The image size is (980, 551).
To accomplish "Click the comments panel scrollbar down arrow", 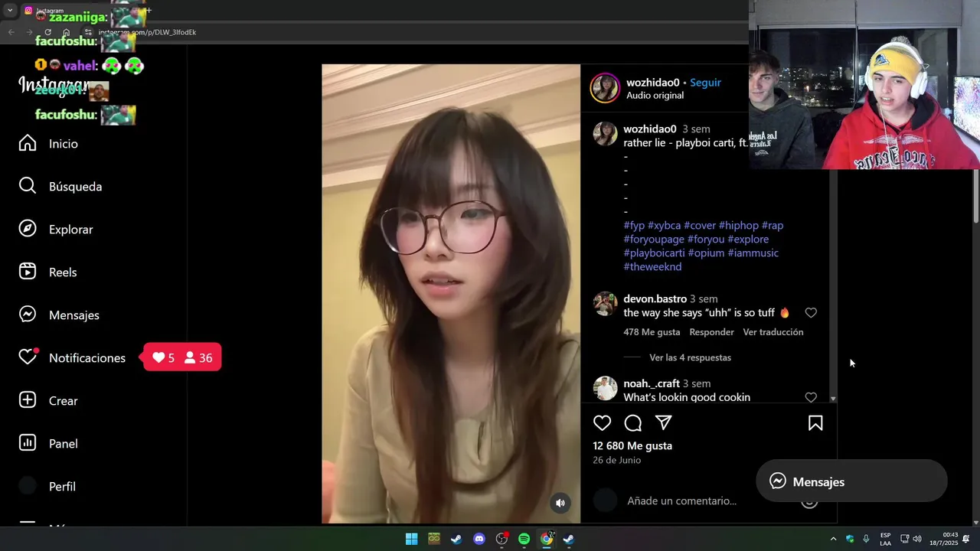I will (x=833, y=399).
